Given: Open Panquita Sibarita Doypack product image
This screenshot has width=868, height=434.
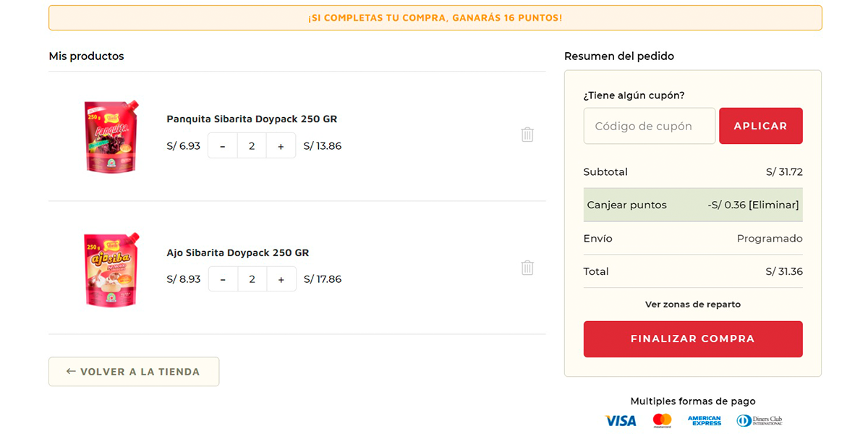Looking at the screenshot, I should point(111,137).
